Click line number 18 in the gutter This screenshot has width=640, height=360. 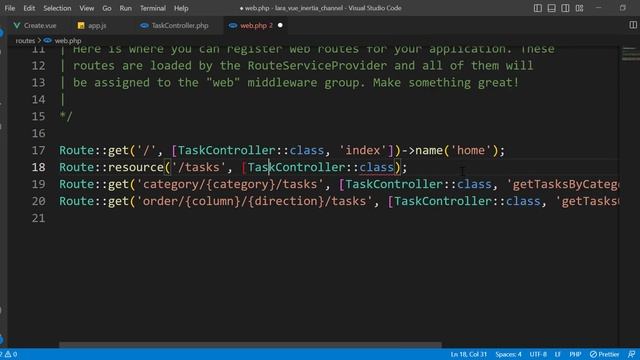(38, 167)
